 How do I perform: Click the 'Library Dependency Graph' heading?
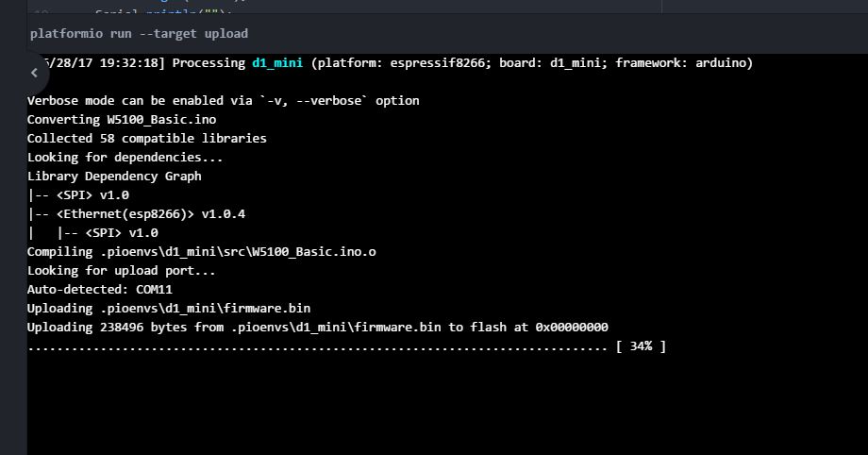(x=114, y=177)
